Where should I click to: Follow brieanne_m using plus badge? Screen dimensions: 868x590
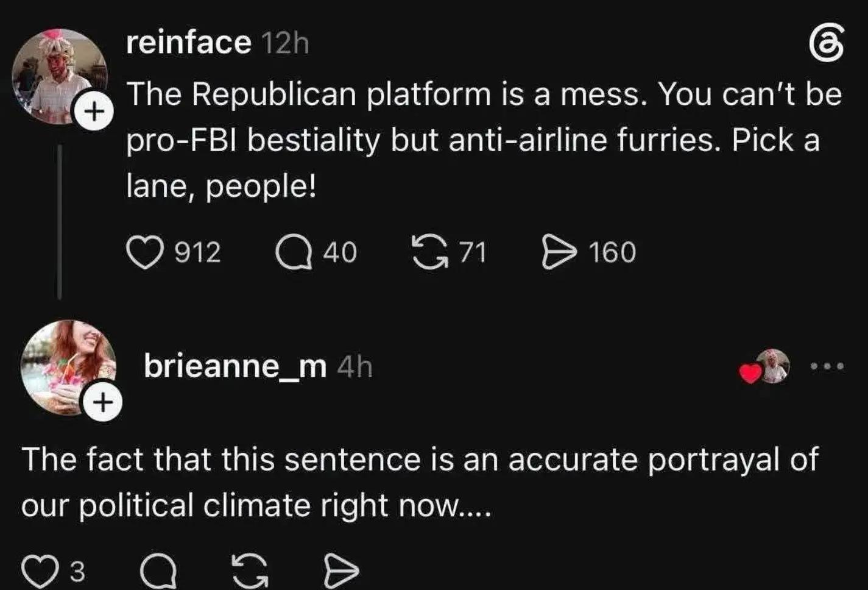point(103,402)
